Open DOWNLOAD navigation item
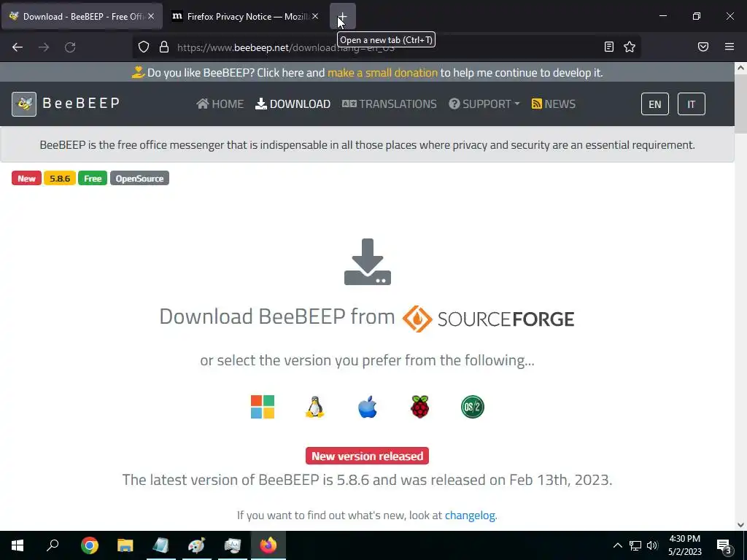The width and height of the screenshot is (747, 560). point(293,104)
